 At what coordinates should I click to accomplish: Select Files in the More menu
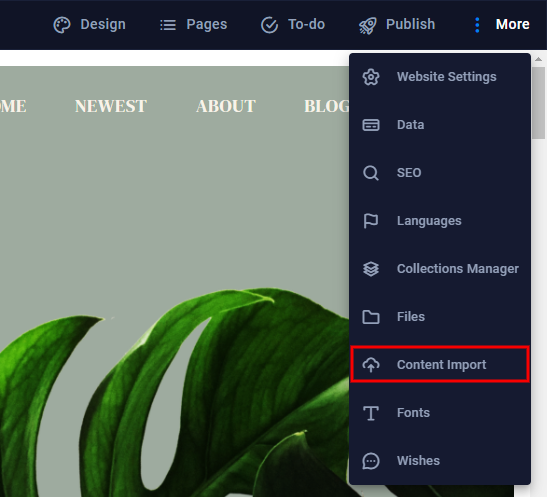coord(440,317)
